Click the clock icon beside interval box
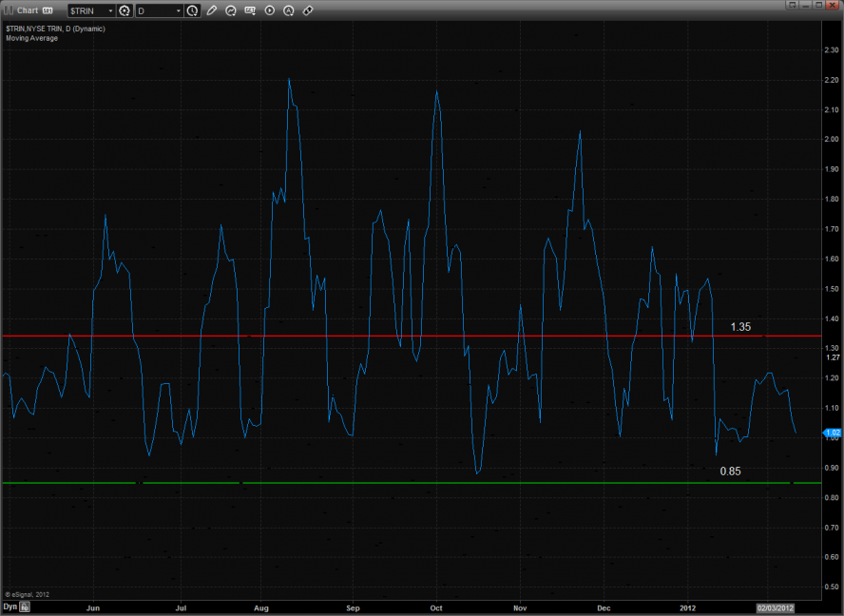 point(193,10)
